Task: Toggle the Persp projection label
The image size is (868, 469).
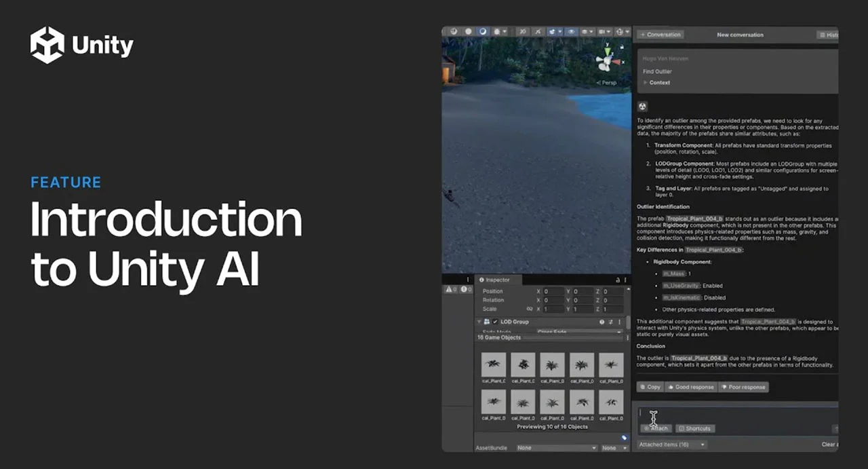Action: 607,83
